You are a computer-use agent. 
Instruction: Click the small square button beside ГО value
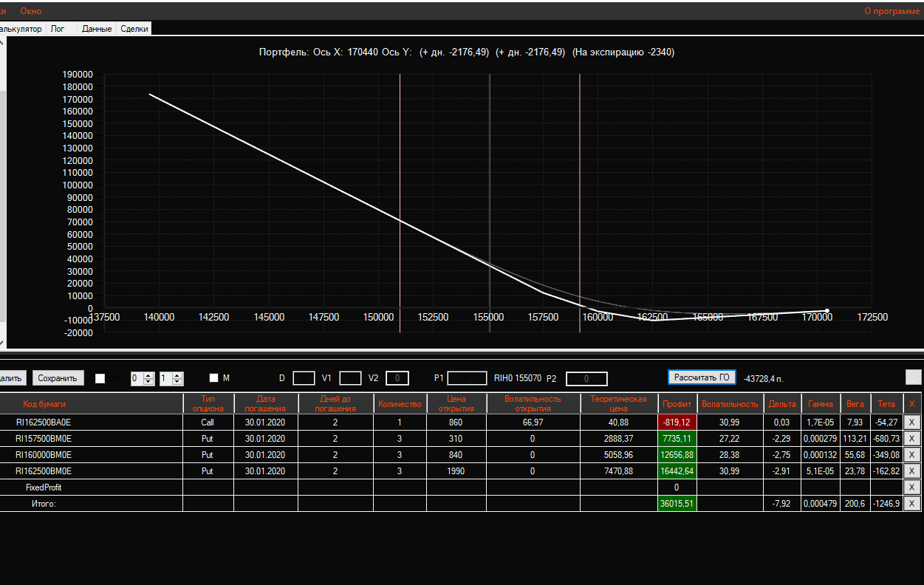(914, 377)
